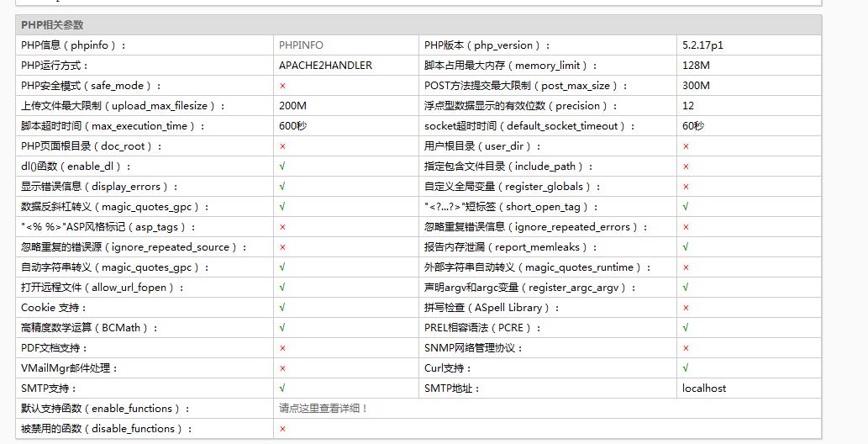
Task: Click the red cross for disable_functions
Action: click(283, 429)
